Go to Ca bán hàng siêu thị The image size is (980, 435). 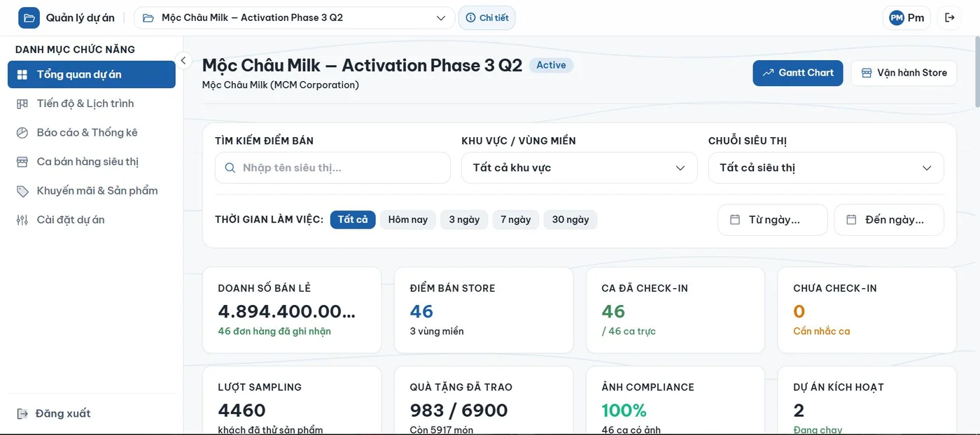click(x=92, y=162)
